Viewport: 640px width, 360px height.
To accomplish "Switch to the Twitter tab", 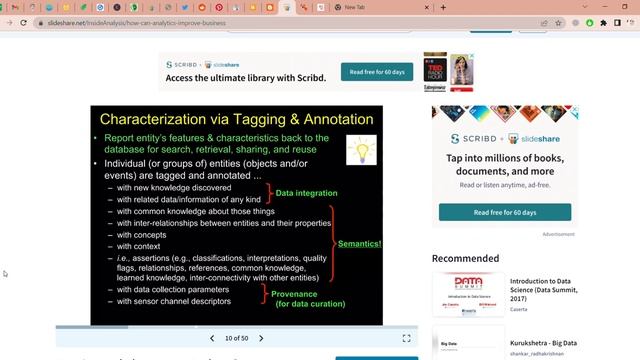I will tap(185, 7).
